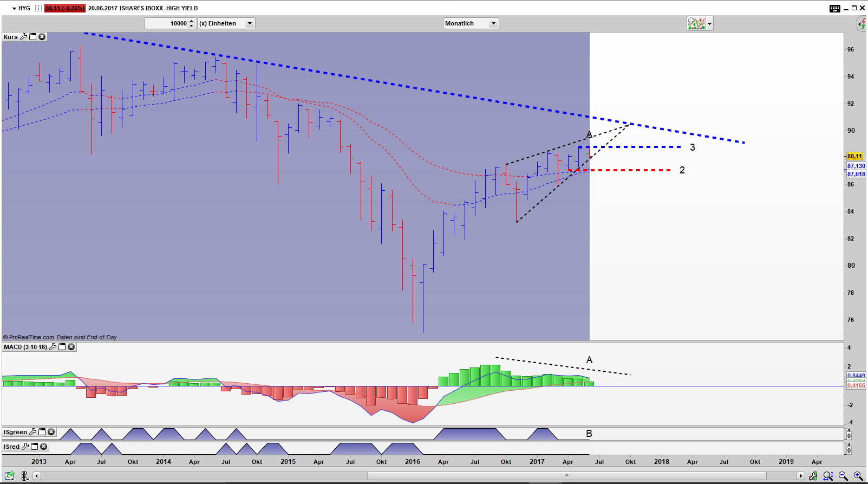The height and width of the screenshot is (484, 868).
Task: Click the horizontal scrollbar right arrow
Action: [x=801, y=476]
